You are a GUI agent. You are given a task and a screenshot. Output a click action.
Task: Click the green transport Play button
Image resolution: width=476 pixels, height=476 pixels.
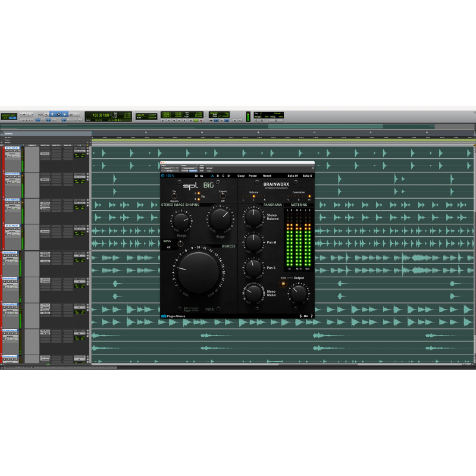point(196,121)
